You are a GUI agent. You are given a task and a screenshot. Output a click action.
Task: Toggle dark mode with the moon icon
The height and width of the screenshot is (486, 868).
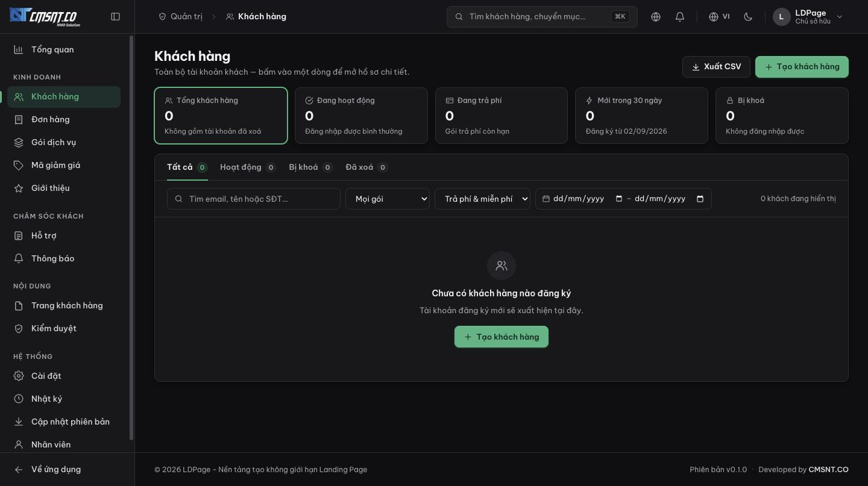[748, 17]
